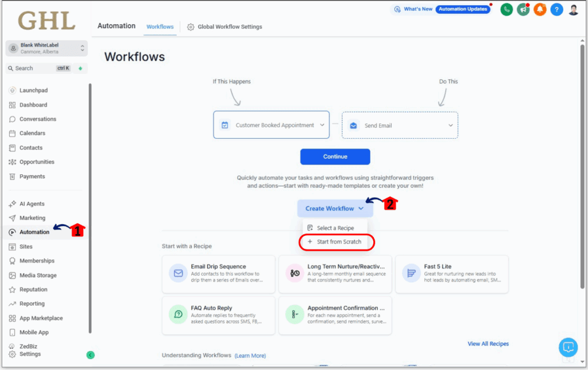Collapse sidebar with green arrow button
Screen dimensions: 588x370
tap(90, 355)
